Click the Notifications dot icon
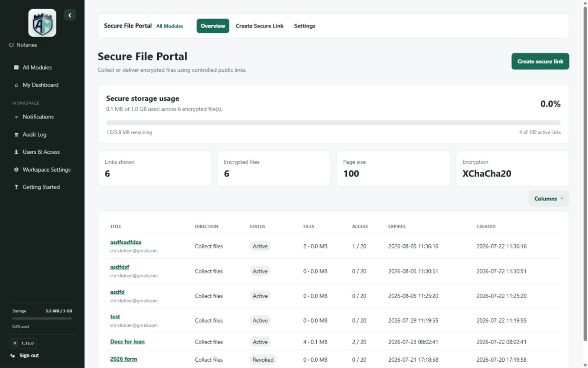Screen dimensions: 588x368 click(16, 117)
